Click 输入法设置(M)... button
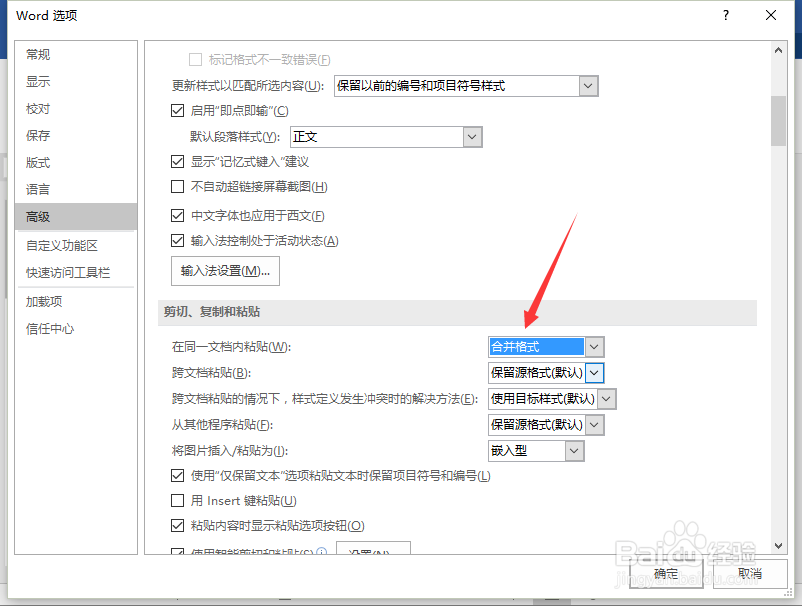Screen dimensions: 802x606 pyautogui.click(x=225, y=271)
